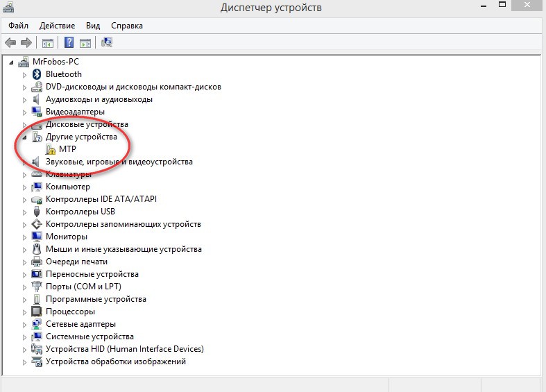Click the Процессоры chip icon
This screenshot has height=392, width=546.
tap(37, 312)
